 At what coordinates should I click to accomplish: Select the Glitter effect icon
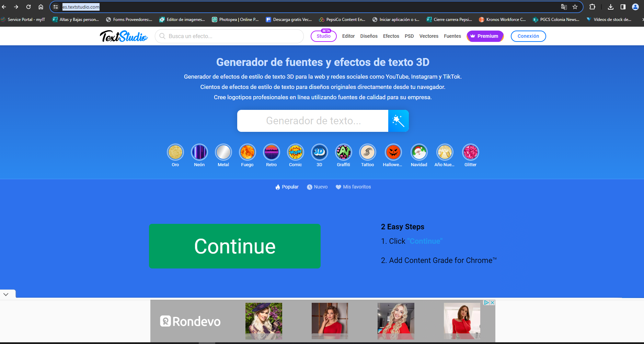pyautogui.click(x=470, y=152)
